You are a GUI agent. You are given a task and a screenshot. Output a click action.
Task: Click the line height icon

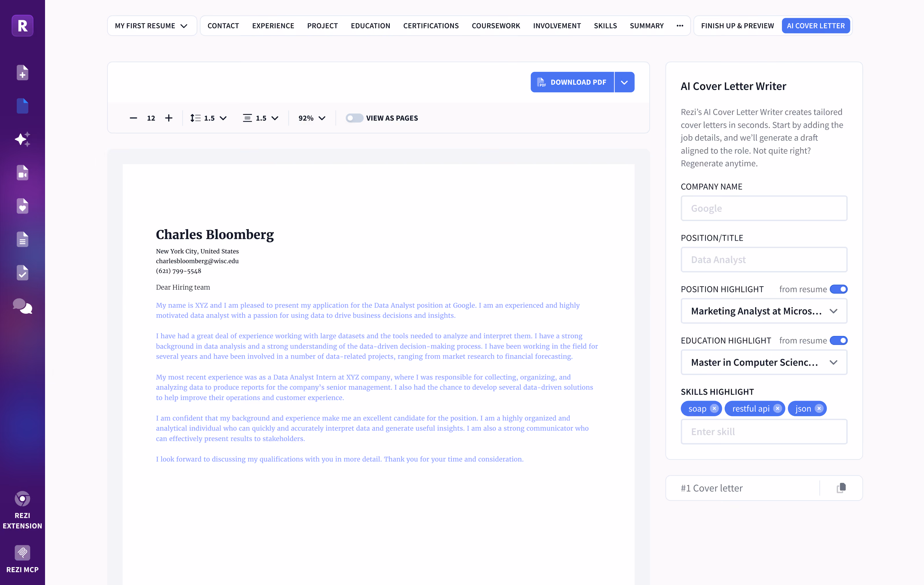tap(195, 118)
